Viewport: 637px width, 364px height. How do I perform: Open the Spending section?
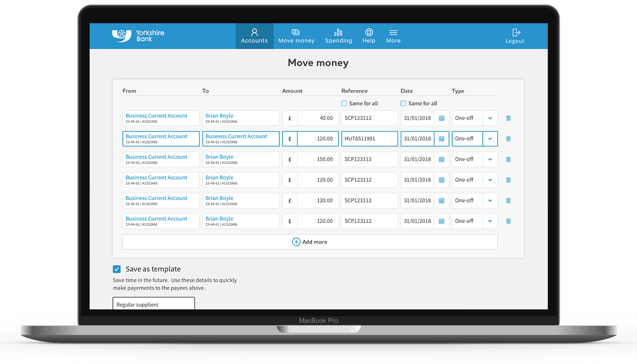(338, 36)
